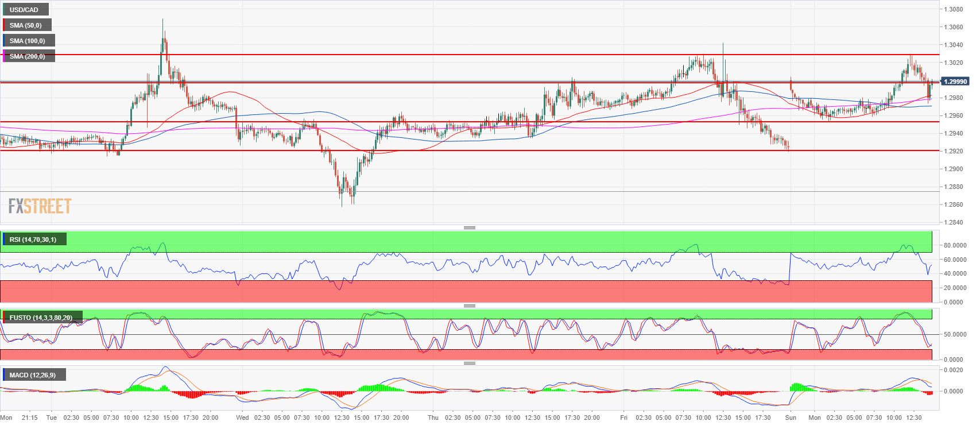Click the 21:15 time axis label

[x=29, y=418]
